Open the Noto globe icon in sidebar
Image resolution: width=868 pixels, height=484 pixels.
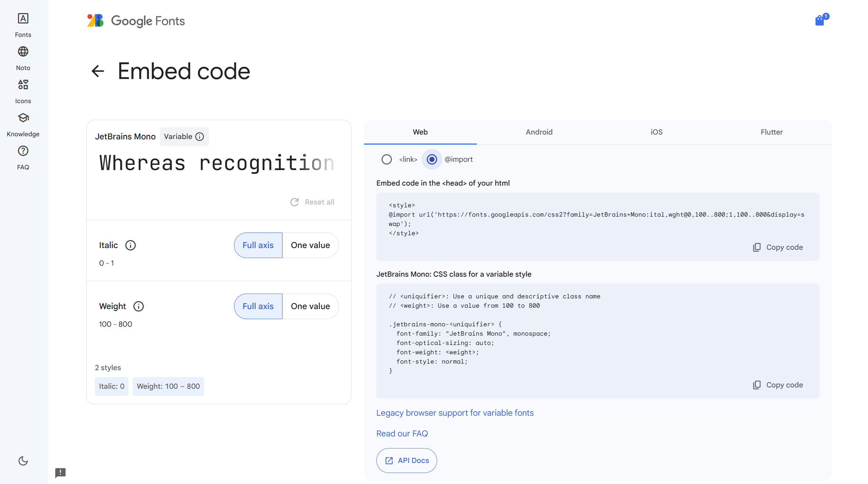(23, 52)
